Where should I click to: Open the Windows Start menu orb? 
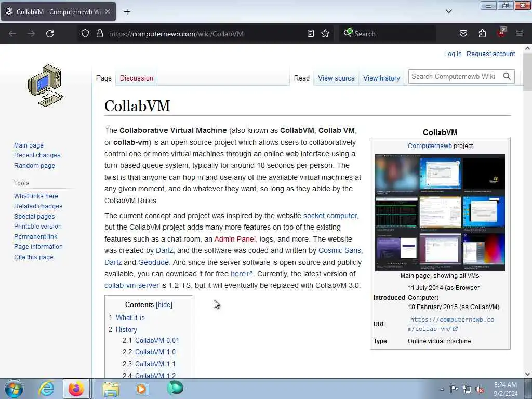pos(14,389)
